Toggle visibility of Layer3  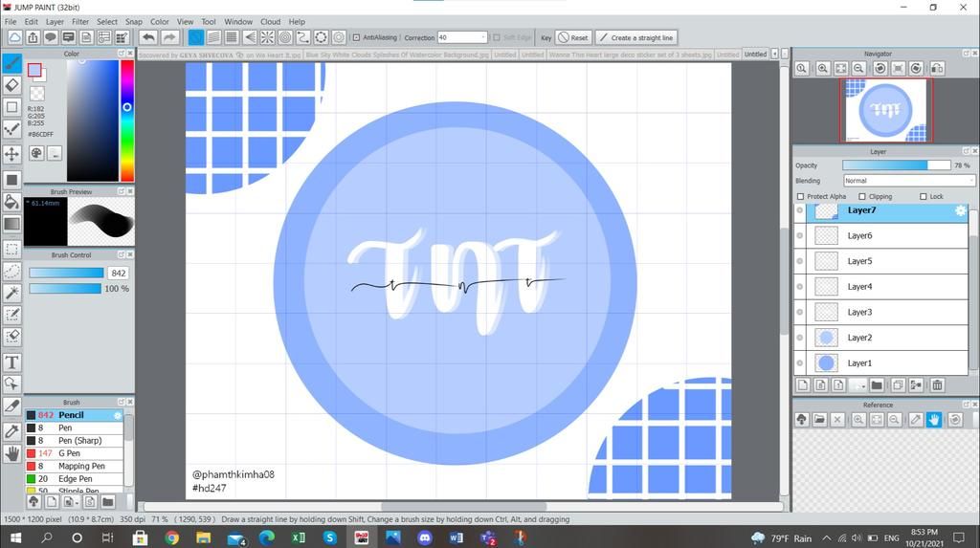tap(800, 312)
